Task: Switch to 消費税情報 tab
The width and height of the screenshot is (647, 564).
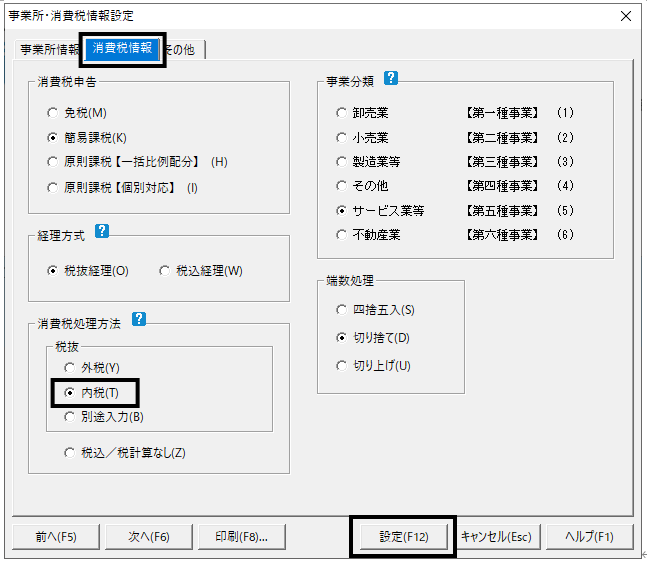Action: (x=122, y=49)
